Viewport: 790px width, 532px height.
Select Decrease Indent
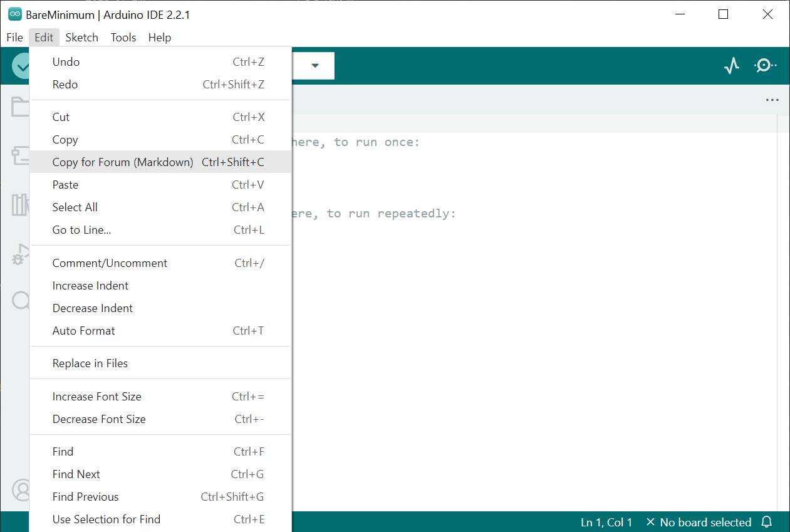[x=160, y=308]
